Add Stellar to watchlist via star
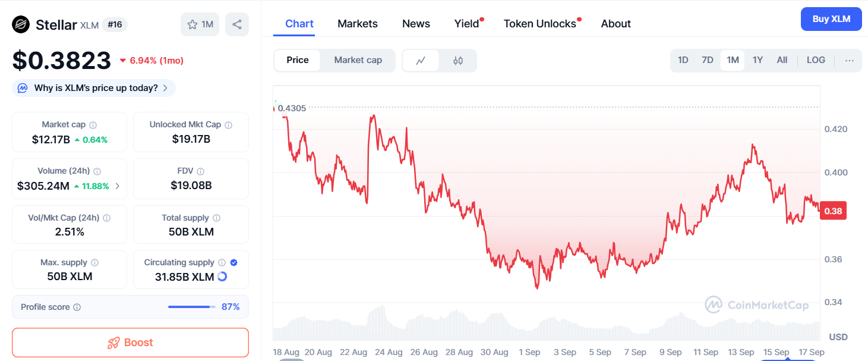 (x=200, y=24)
